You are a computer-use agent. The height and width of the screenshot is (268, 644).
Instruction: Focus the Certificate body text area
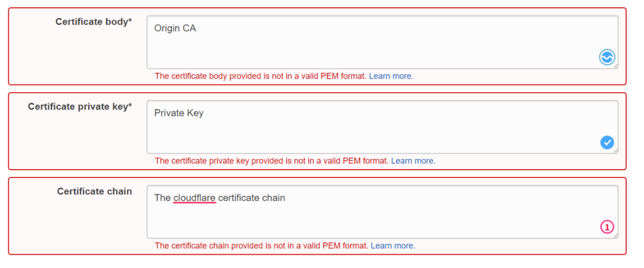point(358,46)
